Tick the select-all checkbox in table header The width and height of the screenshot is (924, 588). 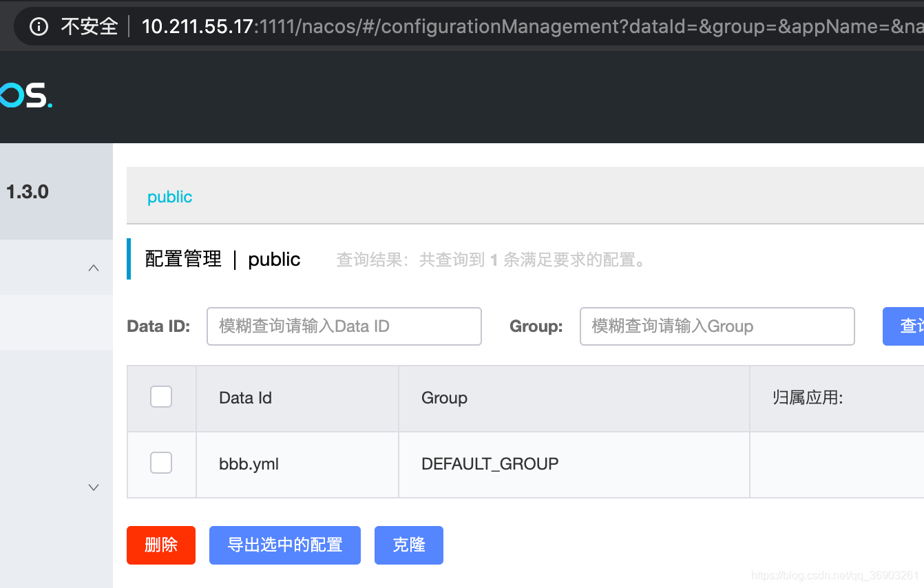tap(161, 397)
